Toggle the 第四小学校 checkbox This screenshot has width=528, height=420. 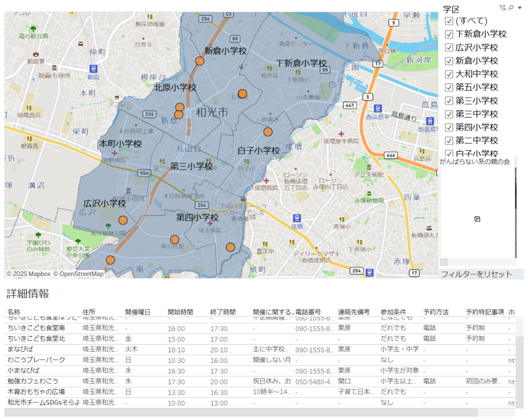point(449,128)
